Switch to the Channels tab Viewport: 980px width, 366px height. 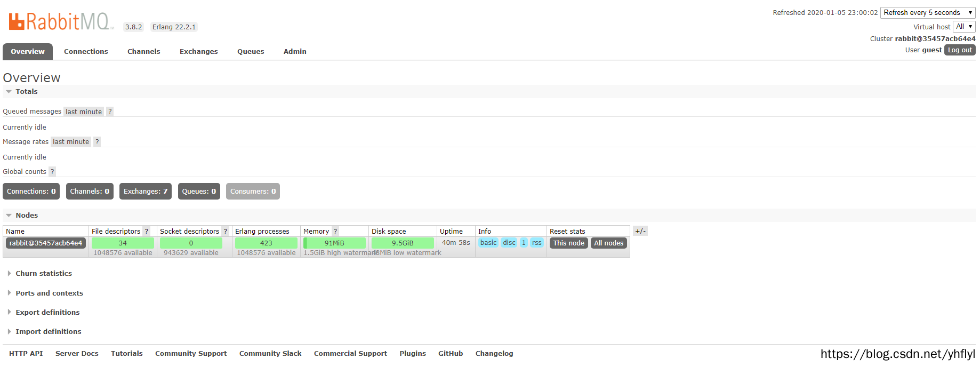tap(144, 52)
